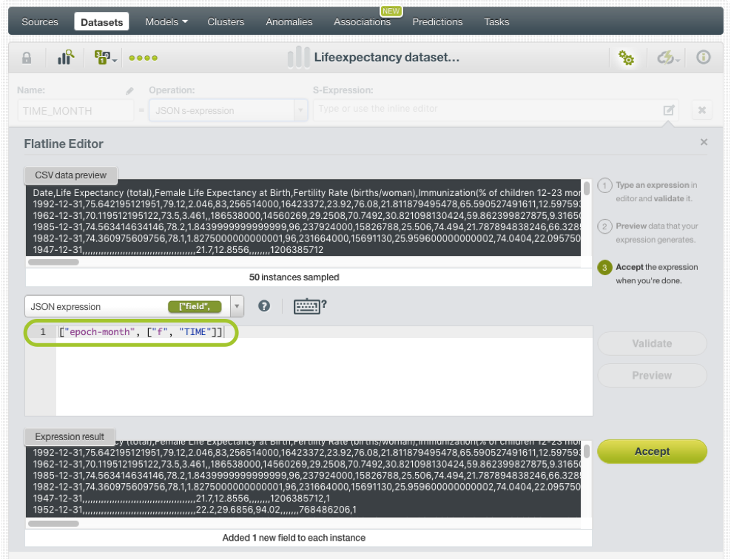This screenshot has height=560, width=731.
Task: Show keyboard shortcuts help icon
Action: [309, 306]
